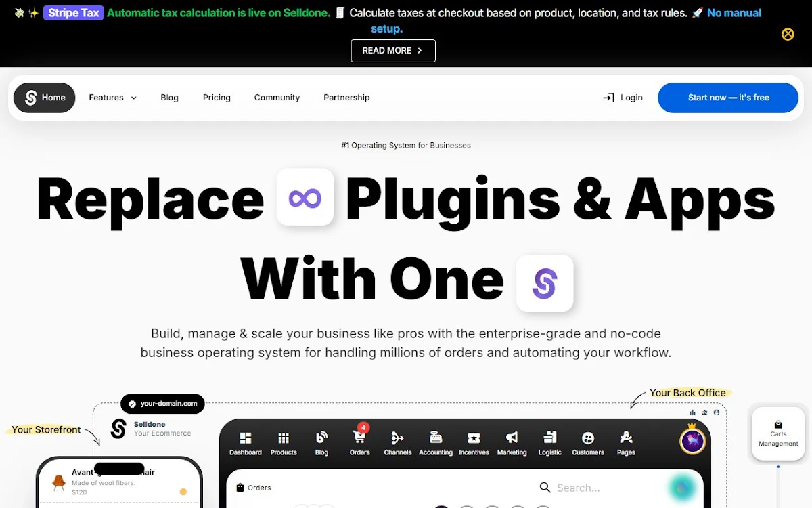Click the your-domain.com pill

(x=162, y=404)
